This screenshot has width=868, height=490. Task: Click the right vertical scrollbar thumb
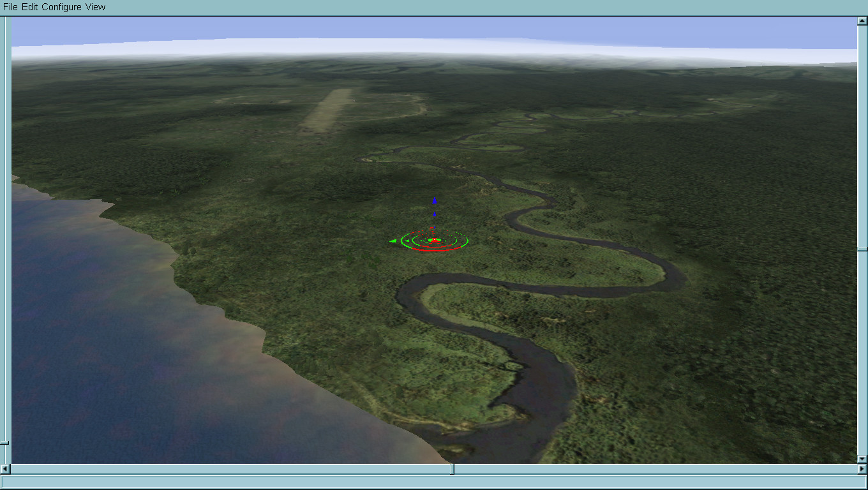(x=862, y=249)
